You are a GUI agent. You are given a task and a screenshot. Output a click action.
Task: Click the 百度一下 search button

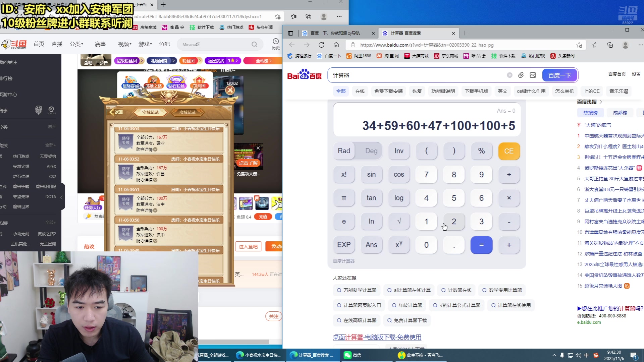(559, 75)
